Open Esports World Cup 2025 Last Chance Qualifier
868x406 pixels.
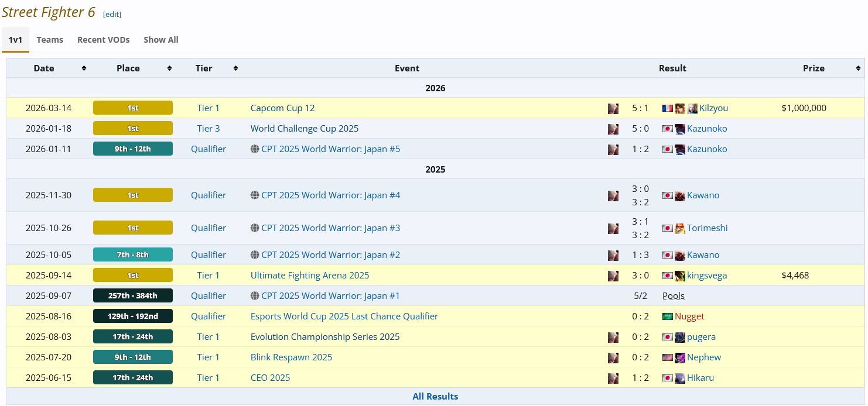tap(344, 316)
